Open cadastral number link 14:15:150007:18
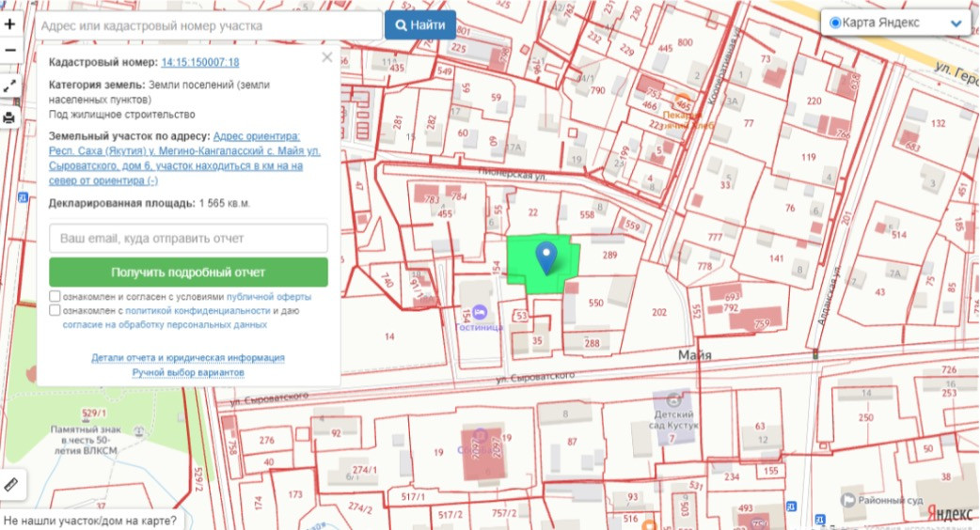The height and width of the screenshot is (530, 980). 200,62
